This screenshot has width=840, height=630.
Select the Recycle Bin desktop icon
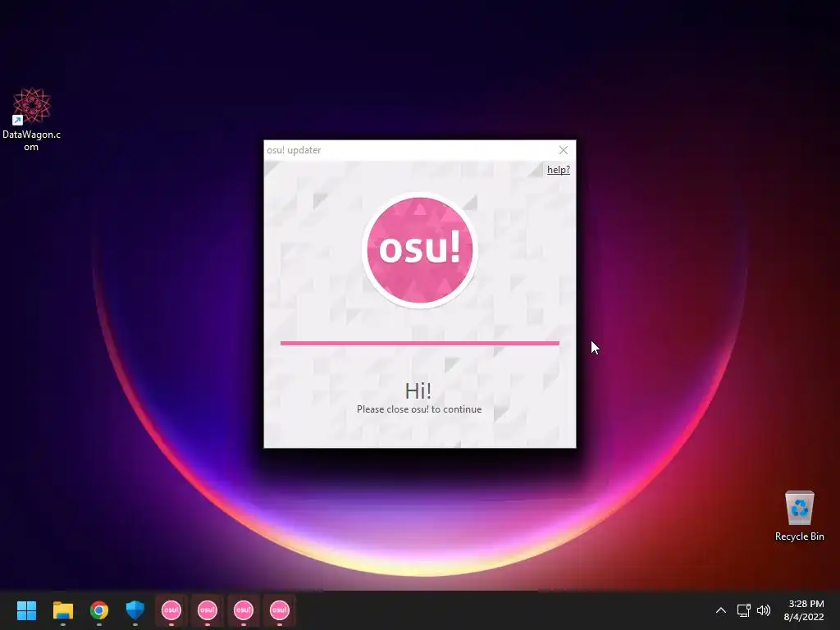799,516
